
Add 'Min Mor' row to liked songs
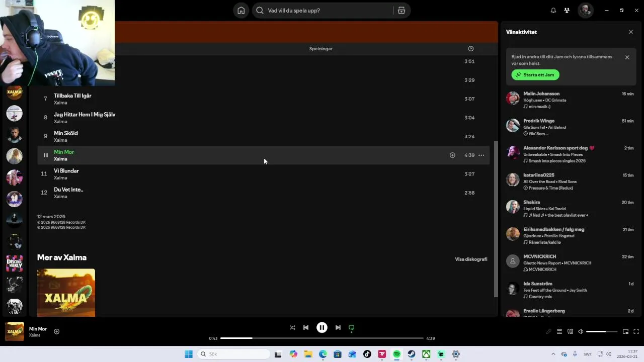(x=452, y=155)
